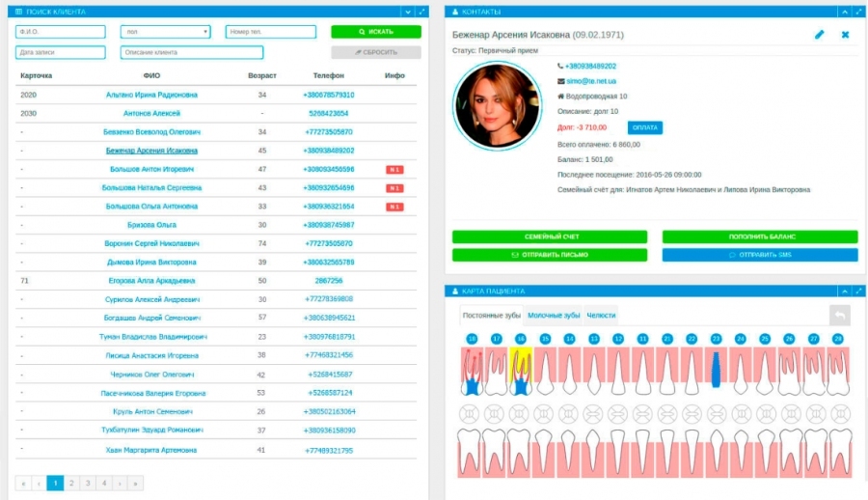Click the blue X icon beside patient name

coord(845,35)
